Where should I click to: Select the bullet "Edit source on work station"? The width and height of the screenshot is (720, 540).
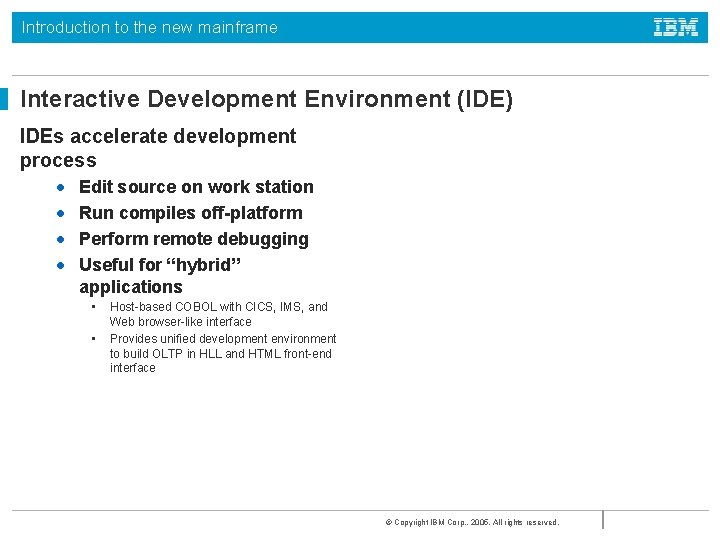click(x=196, y=187)
